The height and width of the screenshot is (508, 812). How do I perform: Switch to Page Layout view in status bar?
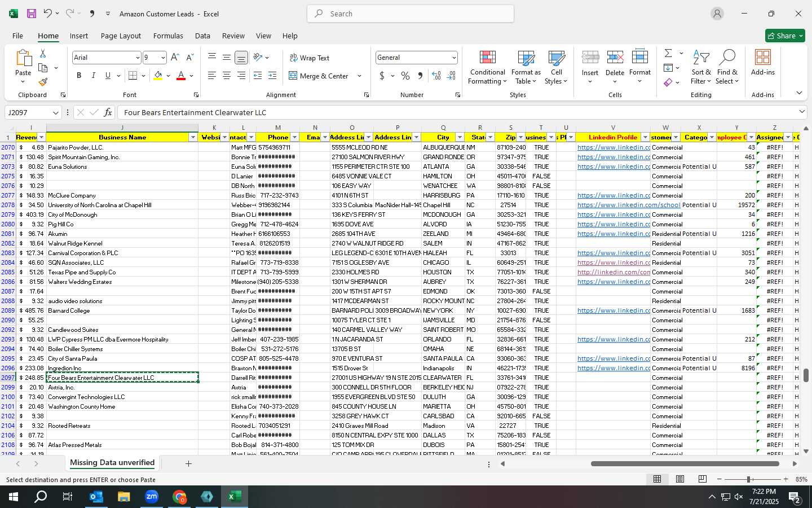(680, 479)
